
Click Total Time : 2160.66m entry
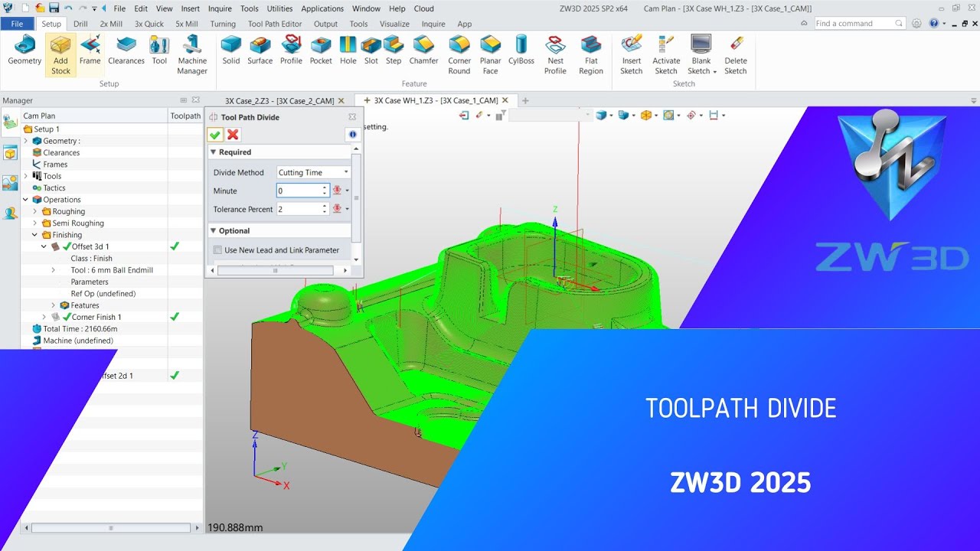80,329
